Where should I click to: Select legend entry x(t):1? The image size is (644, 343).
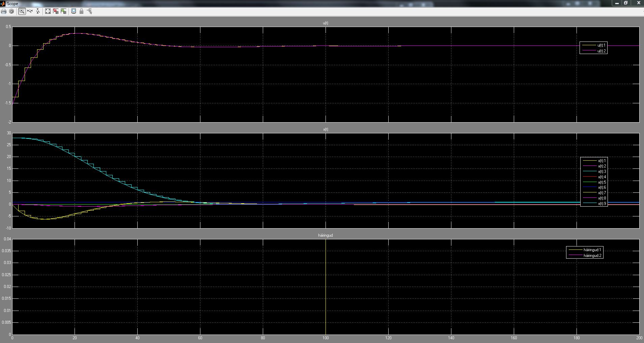[x=594, y=161]
